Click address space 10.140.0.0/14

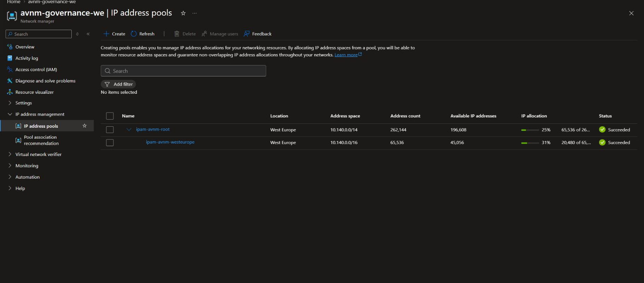click(x=344, y=130)
